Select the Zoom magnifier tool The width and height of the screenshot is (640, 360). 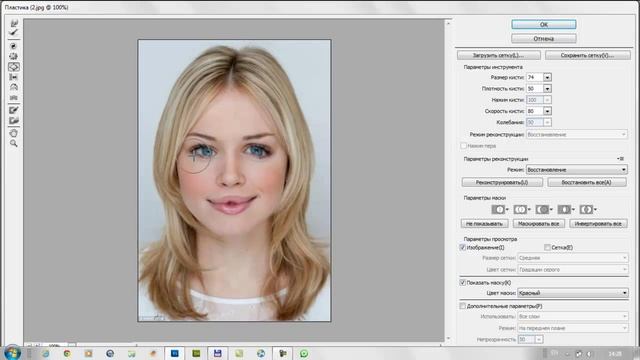point(14,143)
